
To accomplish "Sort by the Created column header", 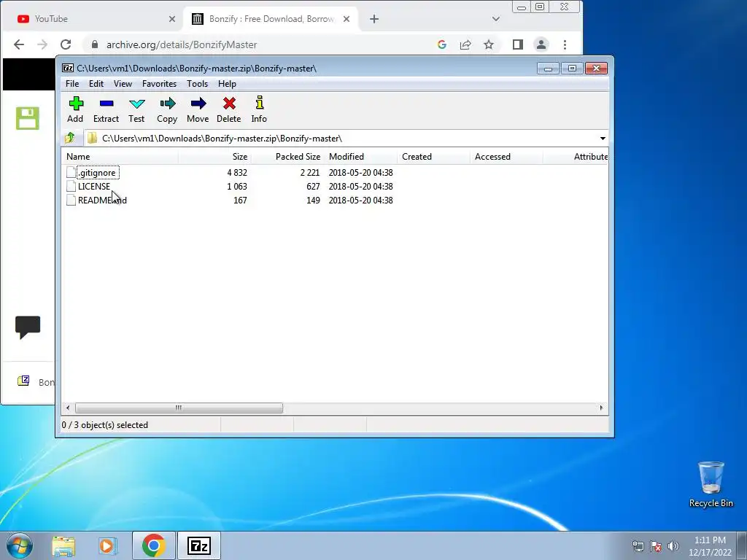I will coord(433,157).
